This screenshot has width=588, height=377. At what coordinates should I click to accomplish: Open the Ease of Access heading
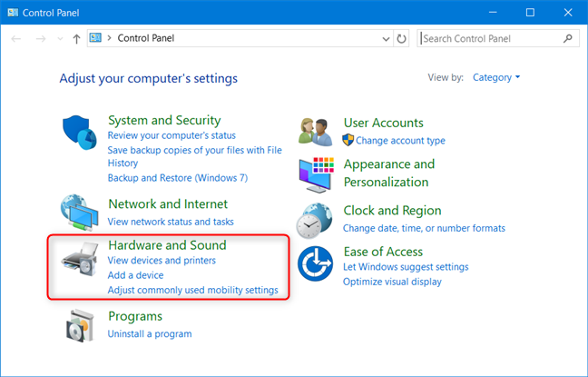(383, 252)
